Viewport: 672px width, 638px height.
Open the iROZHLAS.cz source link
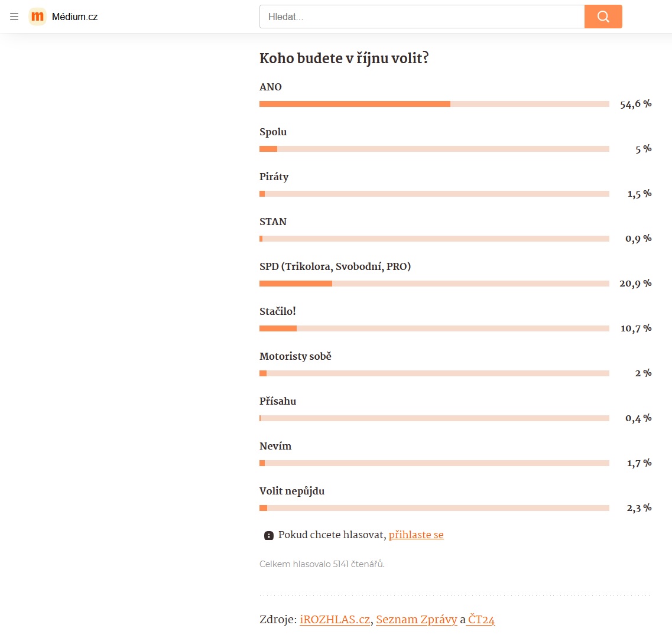point(335,619)
